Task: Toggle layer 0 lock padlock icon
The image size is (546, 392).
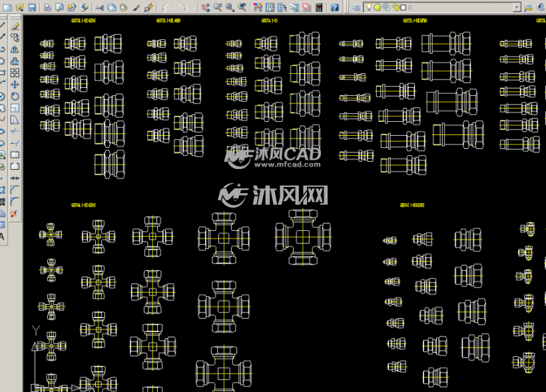Action: point(396,7)
